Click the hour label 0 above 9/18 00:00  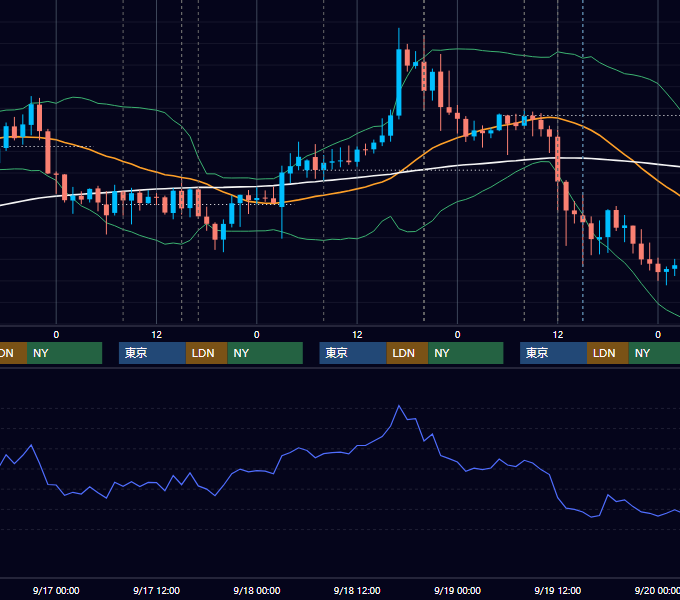point(257,335)
